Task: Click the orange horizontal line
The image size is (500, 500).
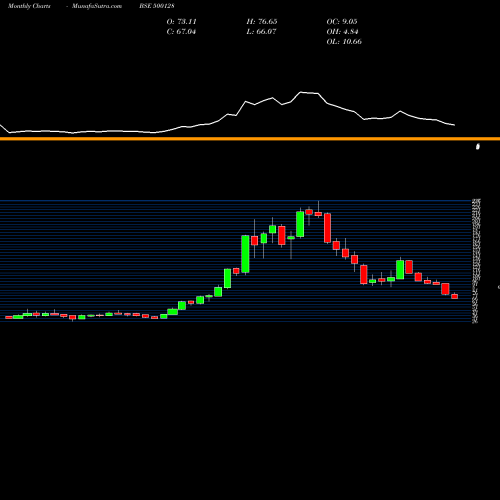Action: (x=250, y=139)
